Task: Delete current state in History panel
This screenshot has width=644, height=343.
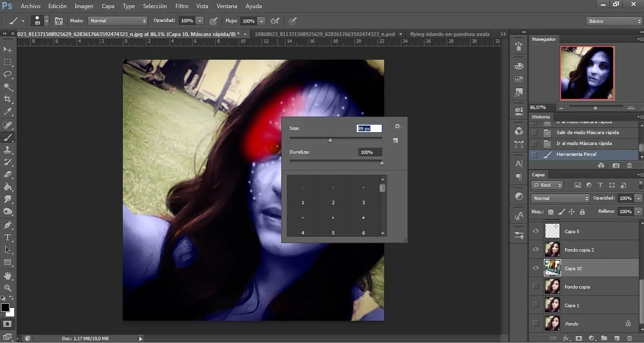Action: click(630, 165)
